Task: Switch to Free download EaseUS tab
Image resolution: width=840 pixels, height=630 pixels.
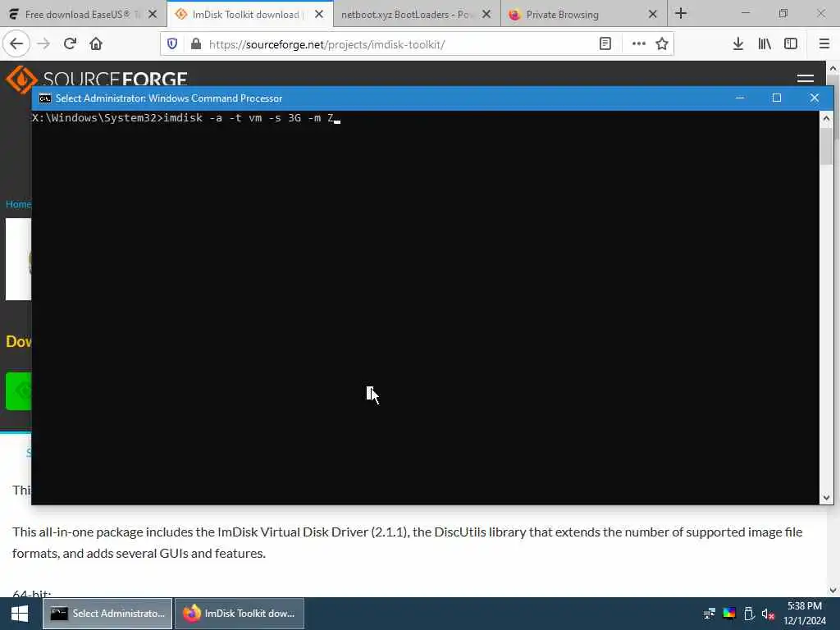Action: pyautogui.click(x=83, y=14)
